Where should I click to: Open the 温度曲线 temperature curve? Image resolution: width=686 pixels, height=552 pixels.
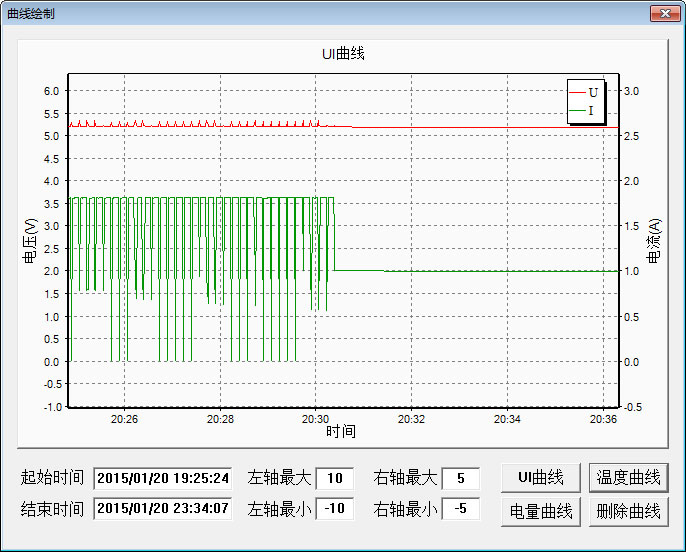pos(628,477)
